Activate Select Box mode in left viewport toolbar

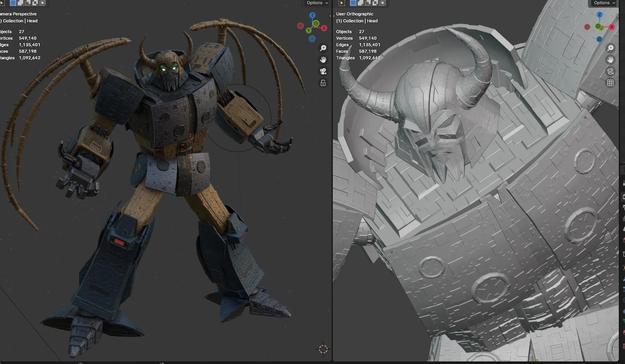13,3
